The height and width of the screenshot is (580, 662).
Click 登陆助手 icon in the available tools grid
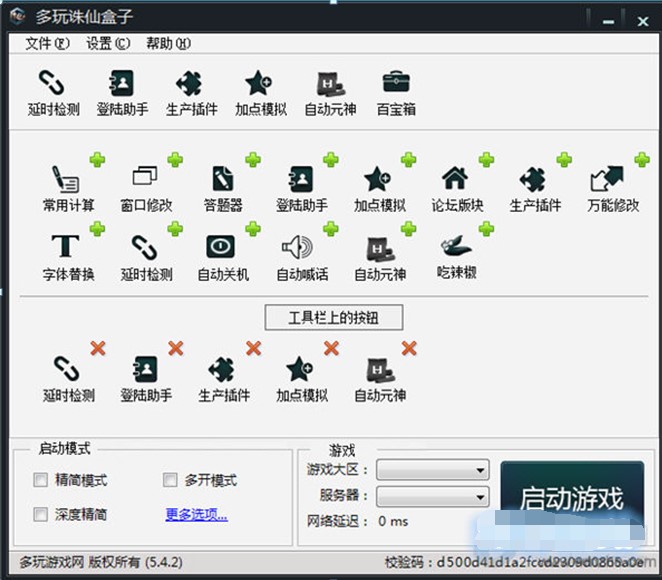301,179
